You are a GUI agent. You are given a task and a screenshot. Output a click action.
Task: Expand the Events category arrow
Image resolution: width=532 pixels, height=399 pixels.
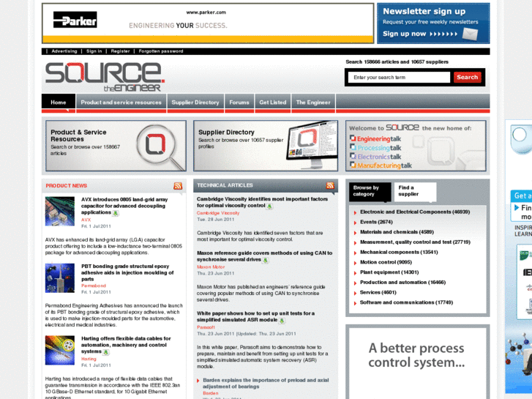point(355,223)
